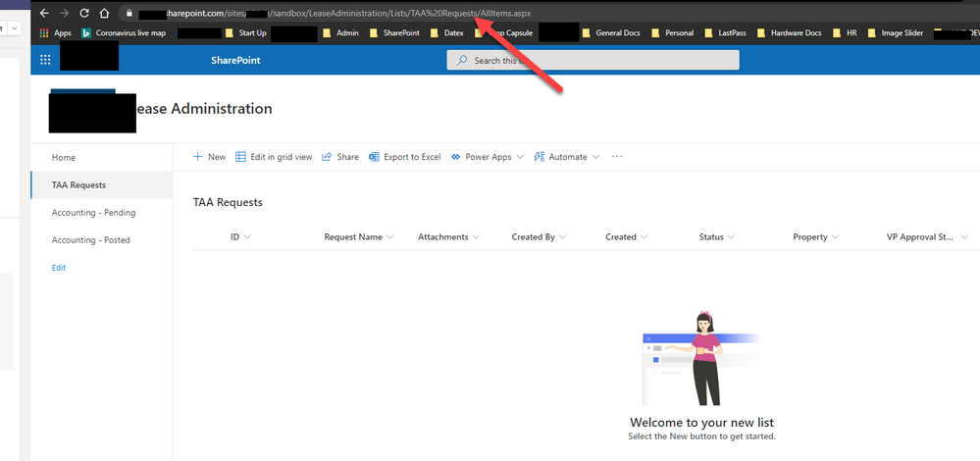980x461 pixels.
Task: Open the Image Slider bookmark folder
Action: tap(896, 33)
